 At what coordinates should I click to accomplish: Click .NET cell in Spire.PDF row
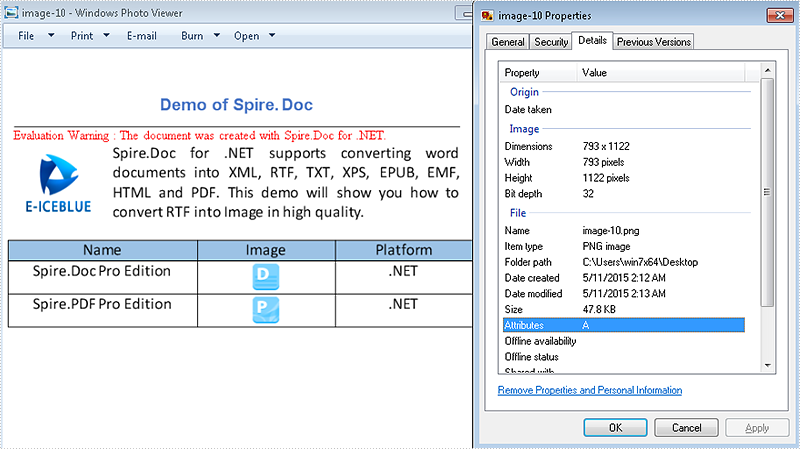pyautogui.click(x=404, y=310)
